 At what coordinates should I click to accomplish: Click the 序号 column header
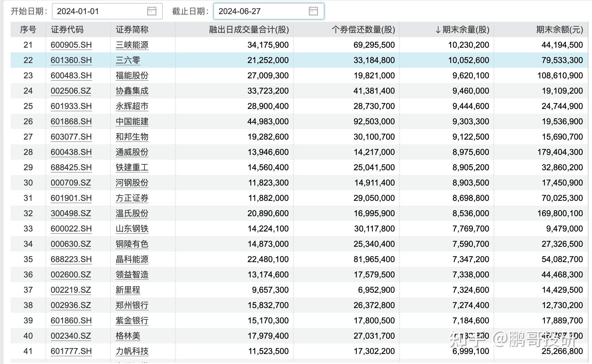pos(28,29)
